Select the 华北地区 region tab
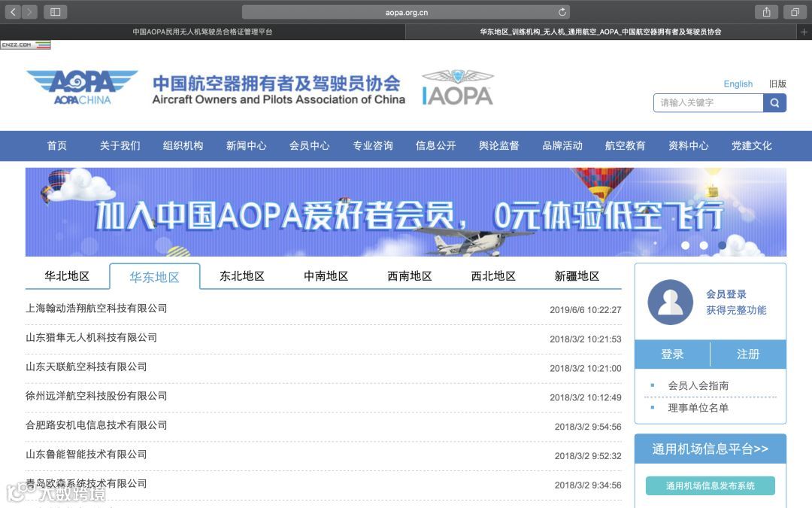The height and width of the screenshot is (508, 812). [x=68, y=276]
